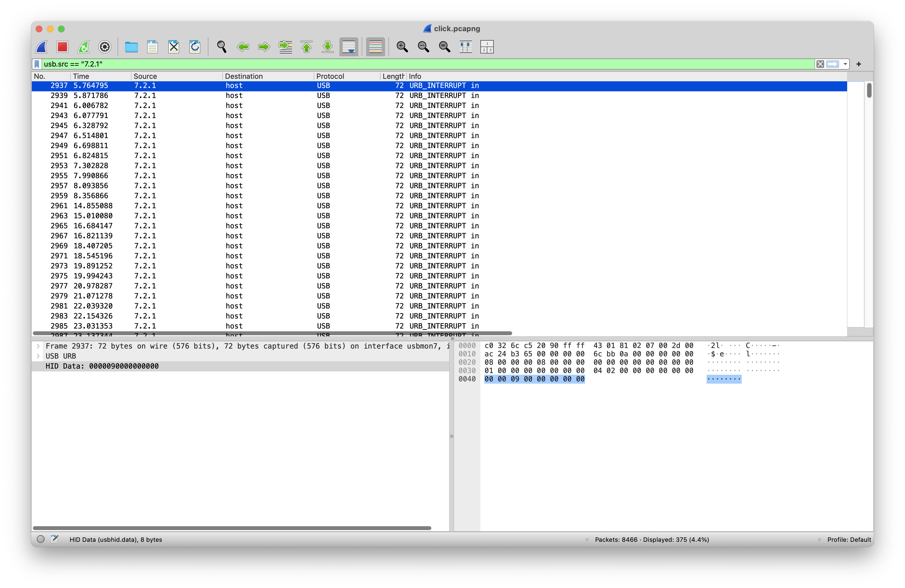905x588 pixels.
Task: Toggle packet list colorization
Action: coord(375,47)
